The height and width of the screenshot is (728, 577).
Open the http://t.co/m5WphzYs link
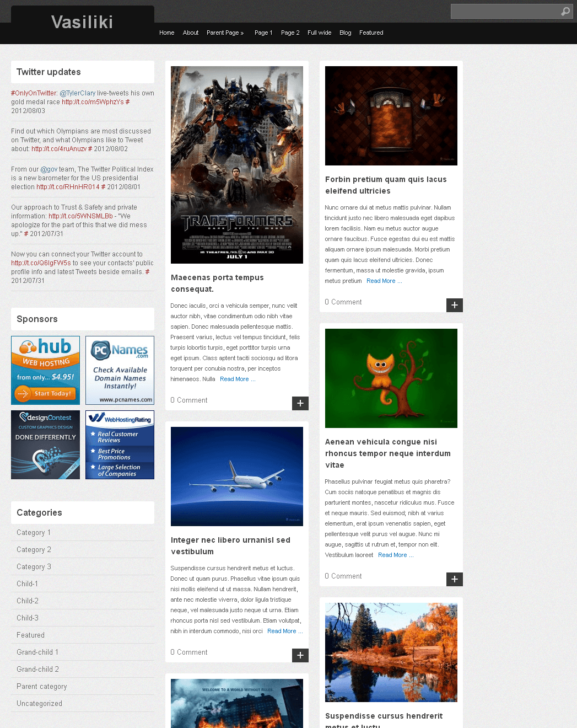[93, 102]
